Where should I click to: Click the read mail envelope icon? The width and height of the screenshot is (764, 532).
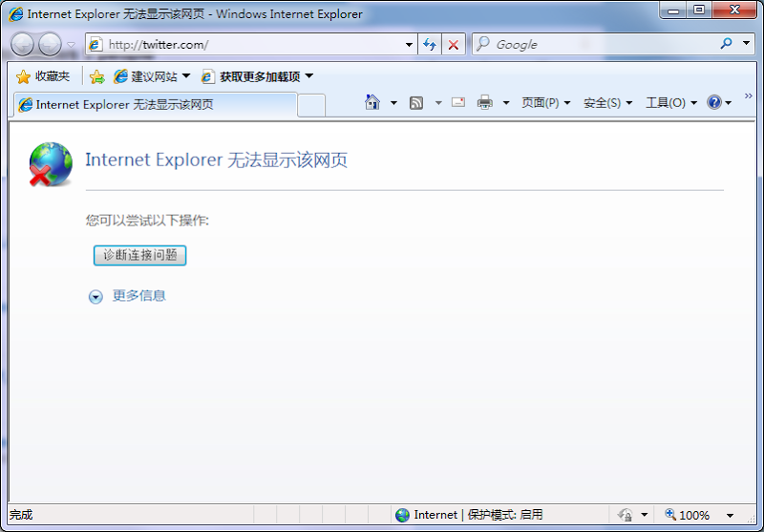458,102
